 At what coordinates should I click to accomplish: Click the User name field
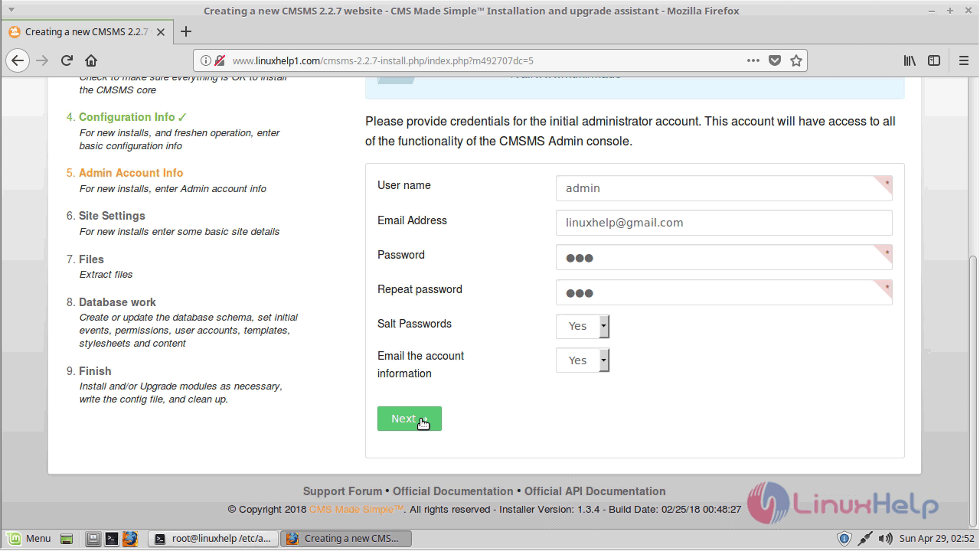pos(724,188)
